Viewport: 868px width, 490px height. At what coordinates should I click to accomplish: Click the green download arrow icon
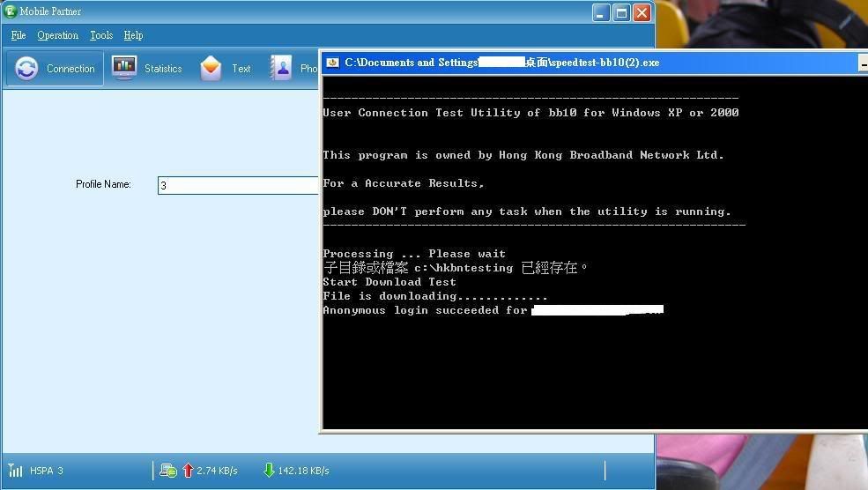tap(269, 471)
